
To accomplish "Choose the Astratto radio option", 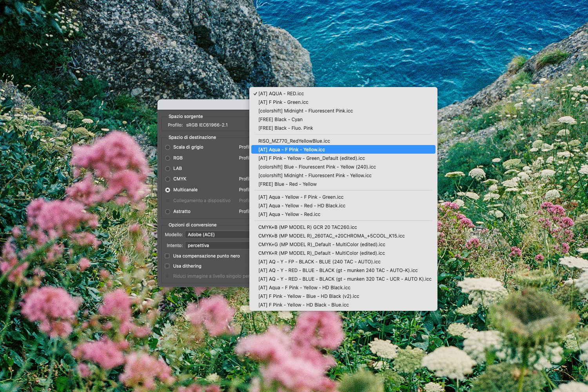I will click(x=168, y=212).
